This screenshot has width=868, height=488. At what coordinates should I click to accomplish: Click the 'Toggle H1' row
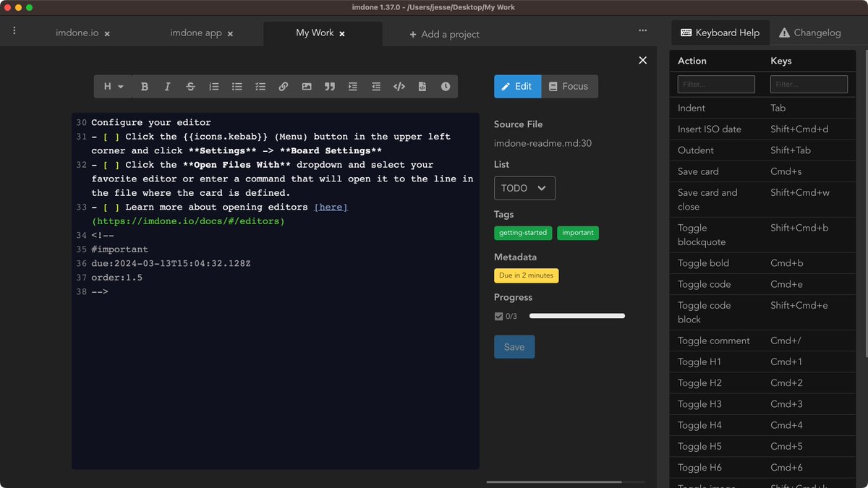pyautogui.click(x=762, y=361)
